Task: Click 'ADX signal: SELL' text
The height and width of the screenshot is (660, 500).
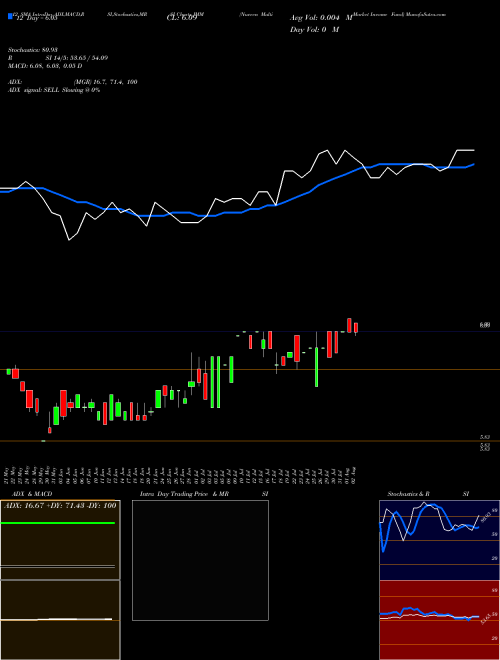Action: tap(34, 90)
